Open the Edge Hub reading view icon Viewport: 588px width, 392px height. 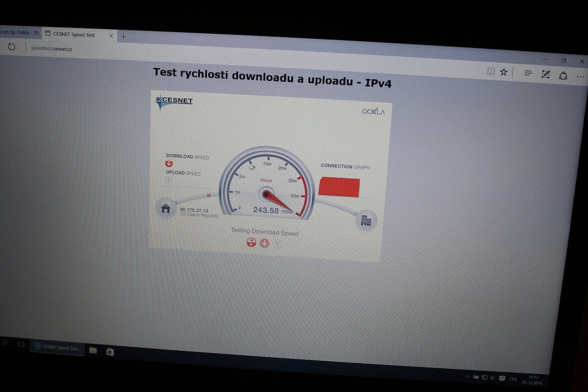pos(490,72)
